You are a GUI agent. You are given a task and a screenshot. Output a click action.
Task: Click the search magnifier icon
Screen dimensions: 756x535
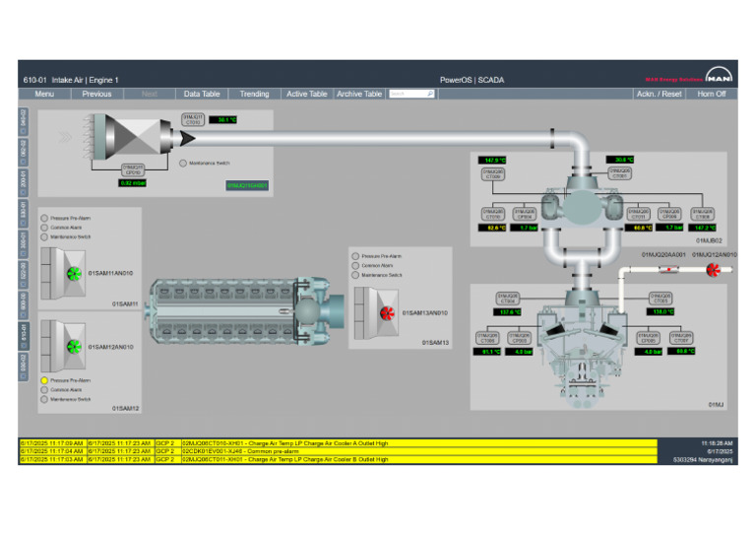click(429, 94)
